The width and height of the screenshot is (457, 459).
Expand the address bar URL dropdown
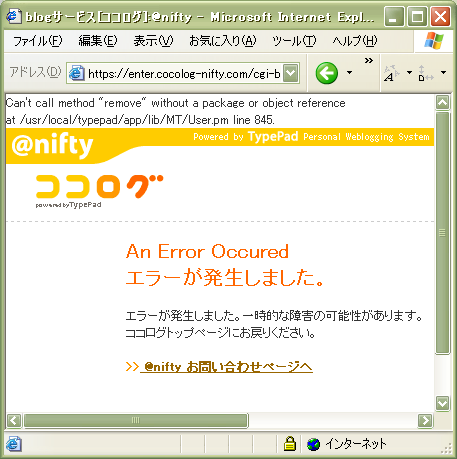pyautogui.click(x=291, y=73)
